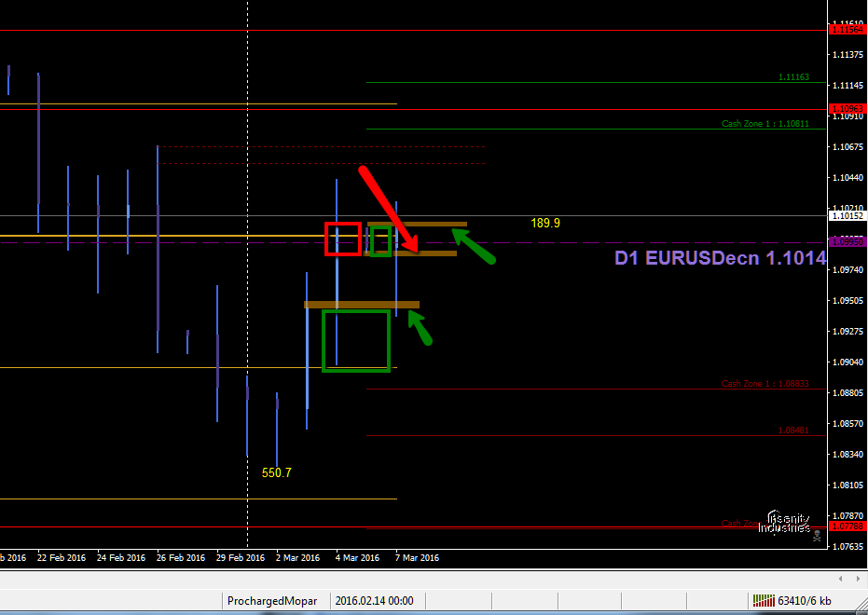This screenshot has height=615, width=868.
Task: Click the 1.08340 price axis value
Action: [x=848, y=454]
